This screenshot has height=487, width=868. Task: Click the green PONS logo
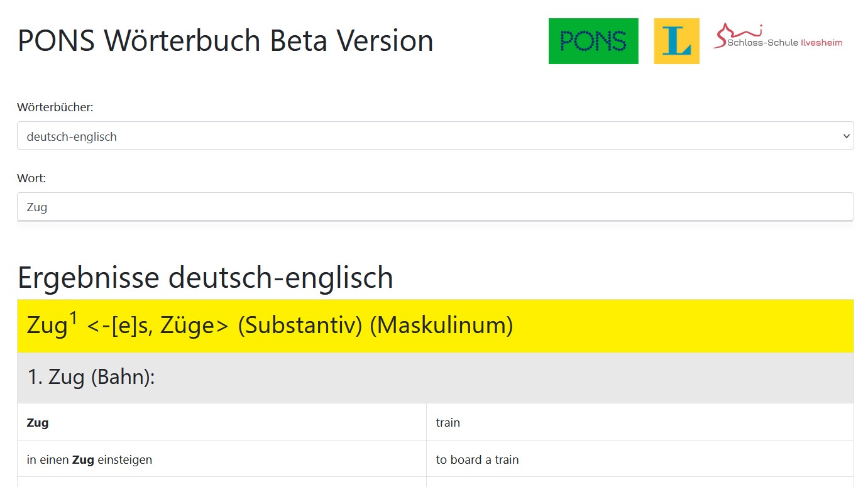click(593, 41)
